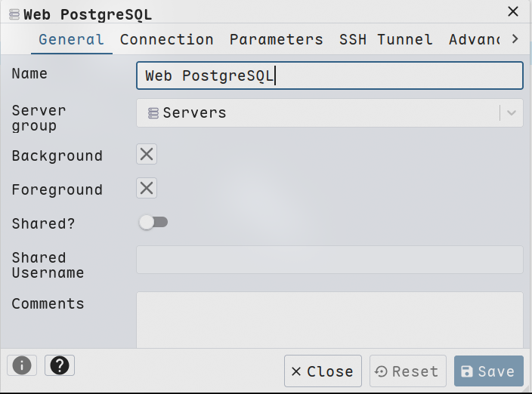Select the General tab
Viewport: 532px width, 394px height.
click(71, 39)
